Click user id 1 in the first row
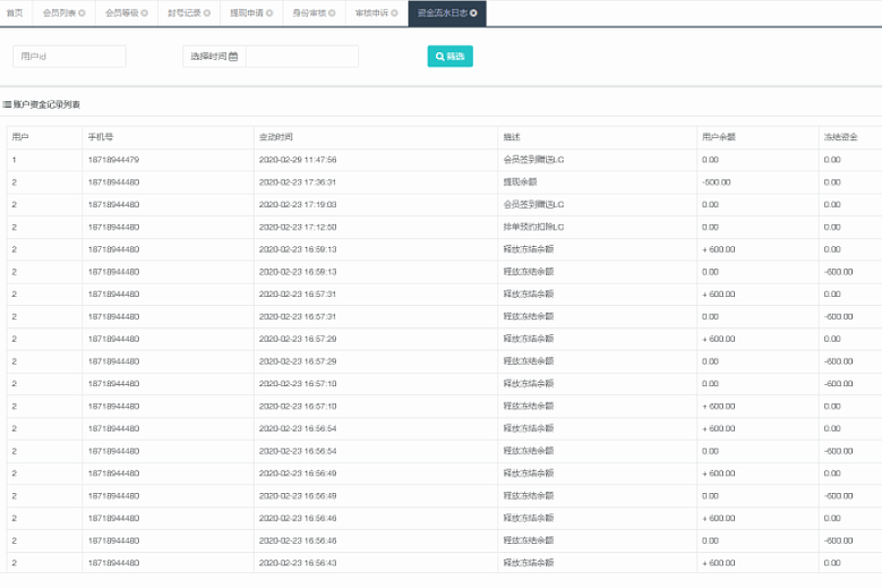The width and height of the screenshot is (882, 588). (x=14, y=160)
